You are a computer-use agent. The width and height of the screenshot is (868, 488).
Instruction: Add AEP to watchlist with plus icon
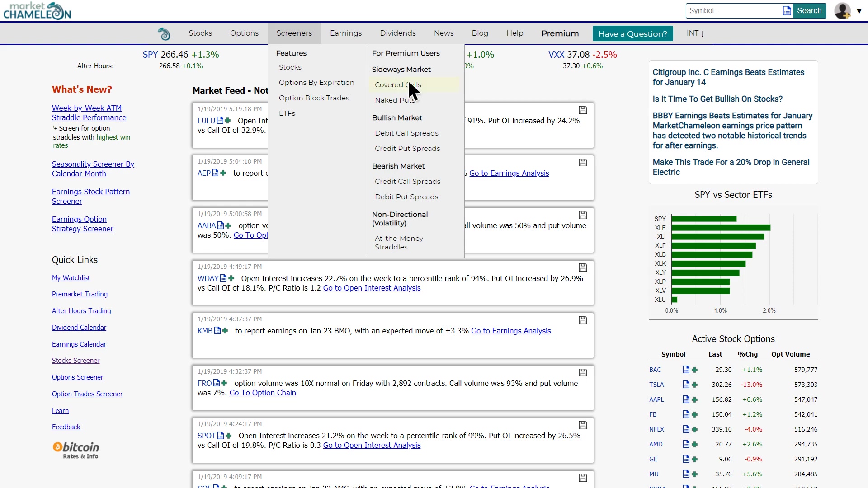[x=223, y=173]
